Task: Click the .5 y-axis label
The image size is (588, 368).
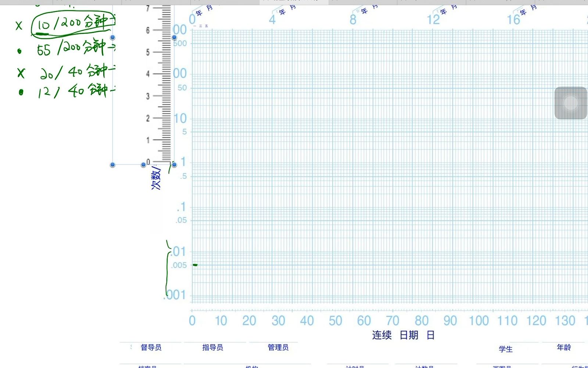Action: 183,176
